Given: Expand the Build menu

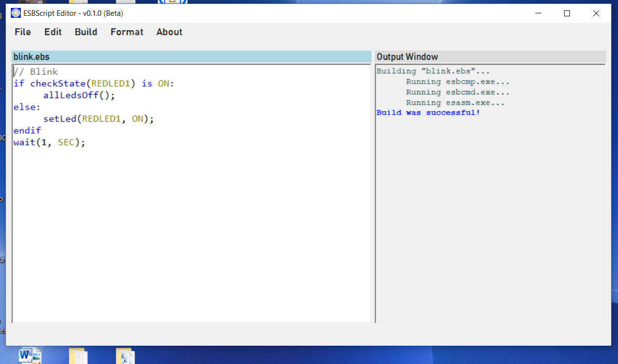Looking at the screenshot, I should coord(86,32).
